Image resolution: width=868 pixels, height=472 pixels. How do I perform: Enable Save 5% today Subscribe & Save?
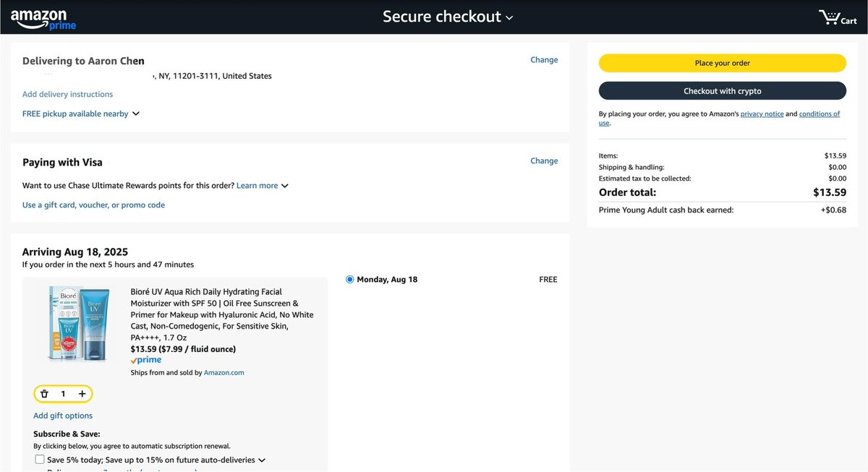(x=40, y=460)
